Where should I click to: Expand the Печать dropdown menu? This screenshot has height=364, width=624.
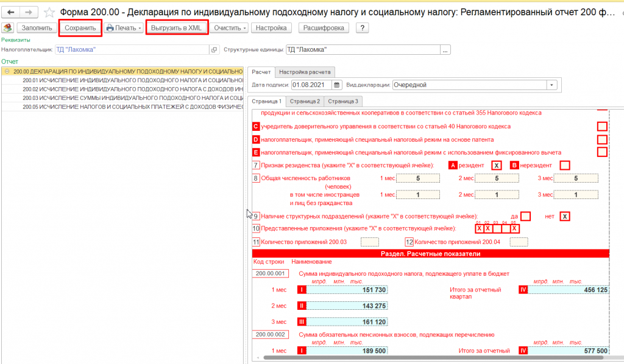click(140, 28)
